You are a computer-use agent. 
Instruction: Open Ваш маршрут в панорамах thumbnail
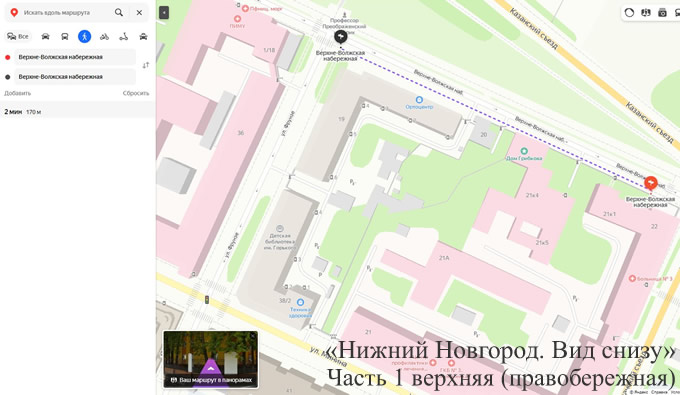pos(211,359)
